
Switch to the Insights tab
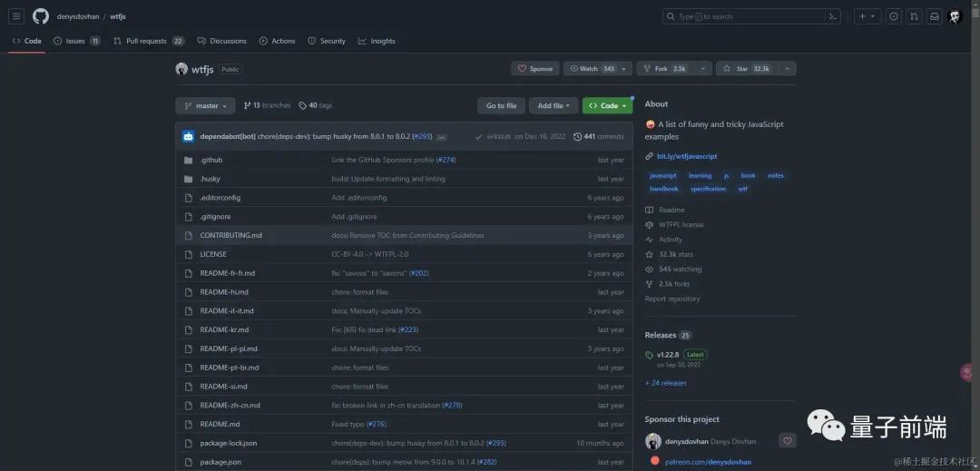coord(377,41)
